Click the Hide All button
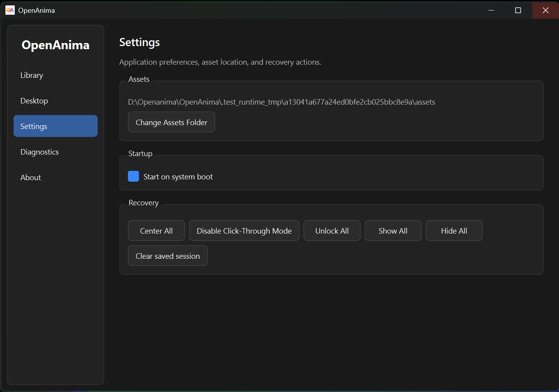559x392 pixels. click(x=454, y=230)
